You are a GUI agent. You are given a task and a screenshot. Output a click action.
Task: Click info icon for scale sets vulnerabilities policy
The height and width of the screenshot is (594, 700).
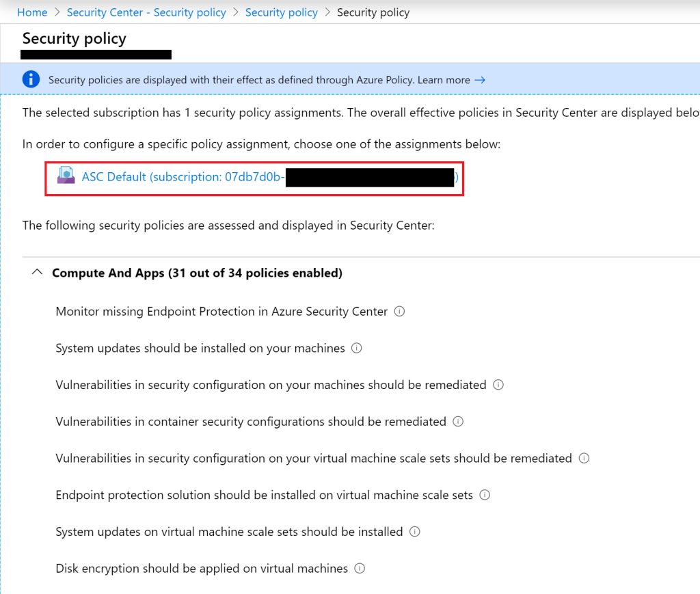tap(584, 458)
